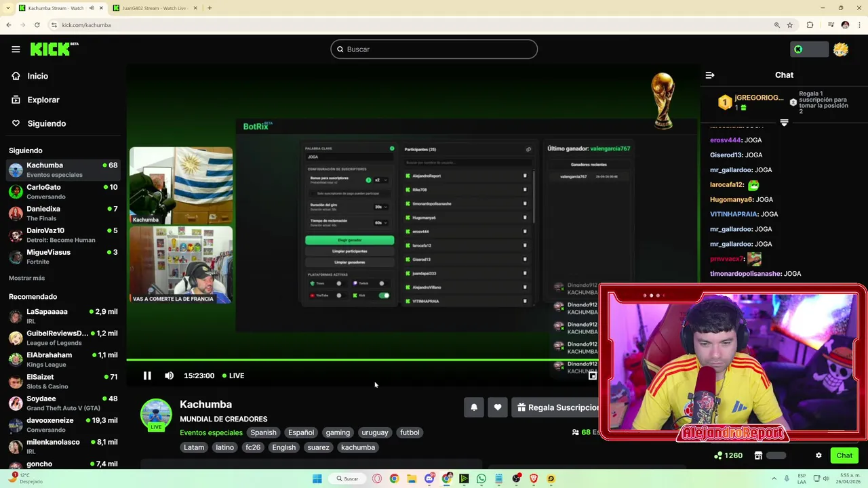Select the suarez tag

318,447
